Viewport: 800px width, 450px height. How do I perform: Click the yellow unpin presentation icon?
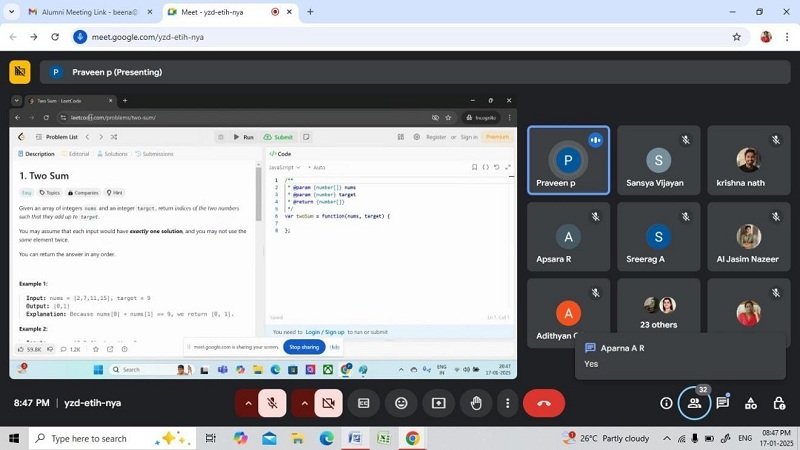[20, 71]
